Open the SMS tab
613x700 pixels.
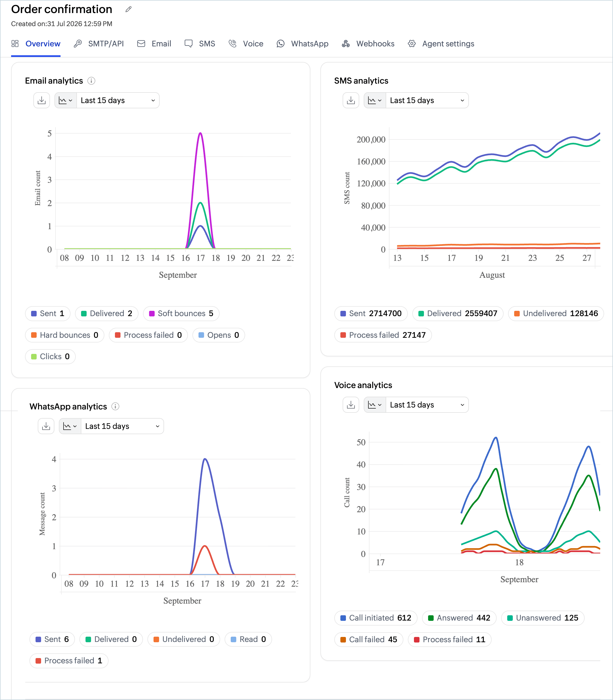coord(200,44)
